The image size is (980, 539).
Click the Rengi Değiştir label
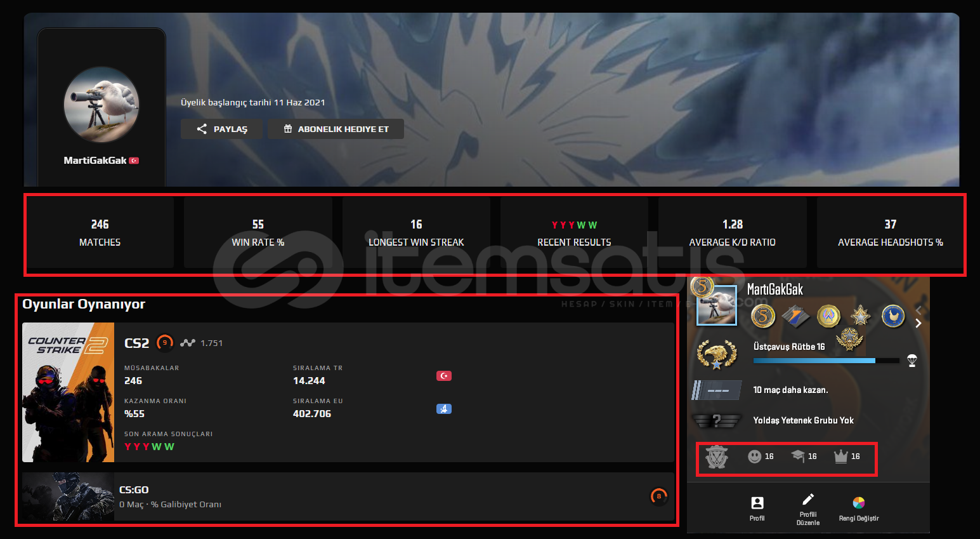click(x=859, y=519)
